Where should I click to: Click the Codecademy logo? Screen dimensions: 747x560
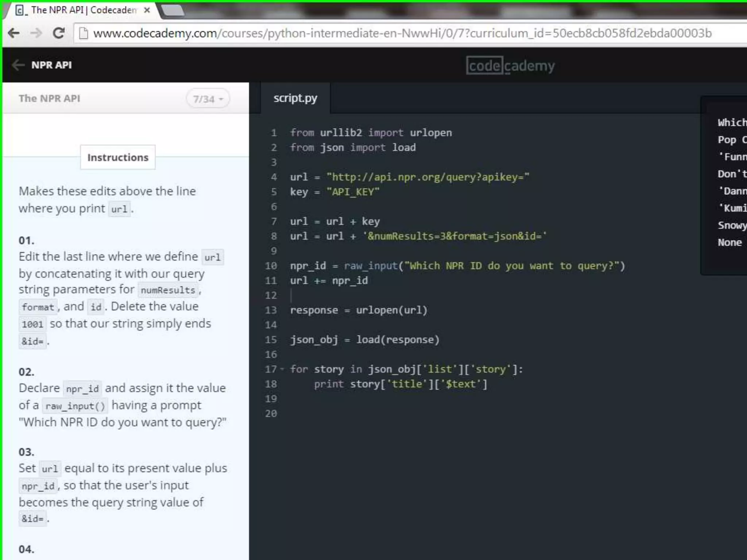tap(510, 66)
